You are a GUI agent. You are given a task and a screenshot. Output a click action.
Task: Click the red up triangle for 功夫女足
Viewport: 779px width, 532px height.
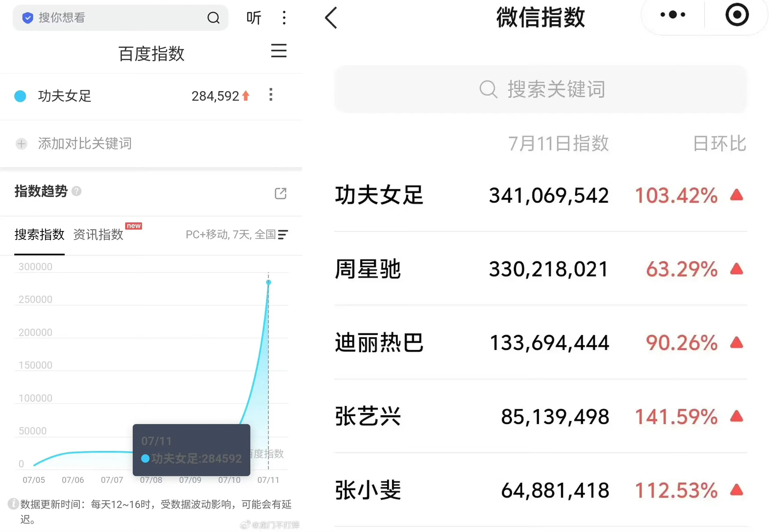point(736,195)
